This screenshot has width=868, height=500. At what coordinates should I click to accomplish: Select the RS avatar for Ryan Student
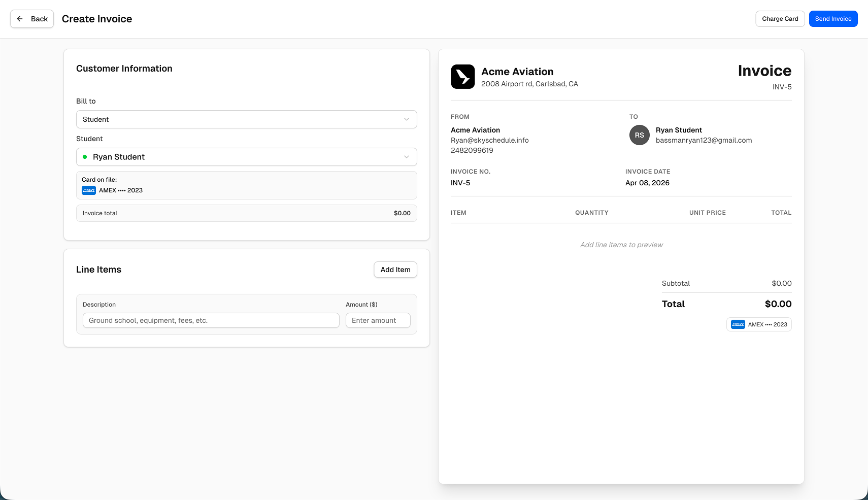point(639,136)
